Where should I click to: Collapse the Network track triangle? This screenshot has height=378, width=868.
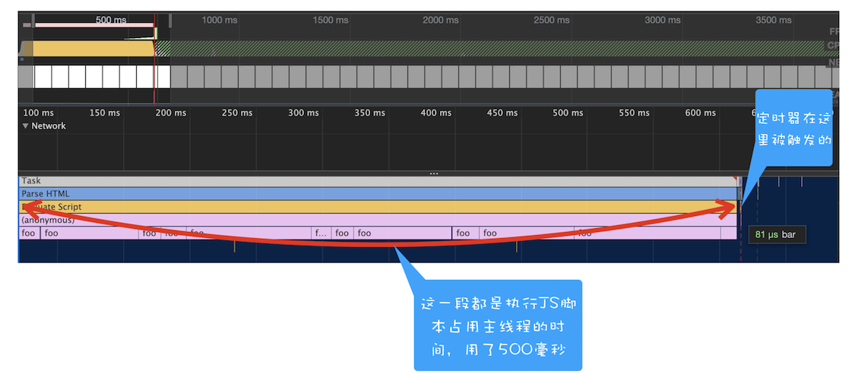click(26, 126)
